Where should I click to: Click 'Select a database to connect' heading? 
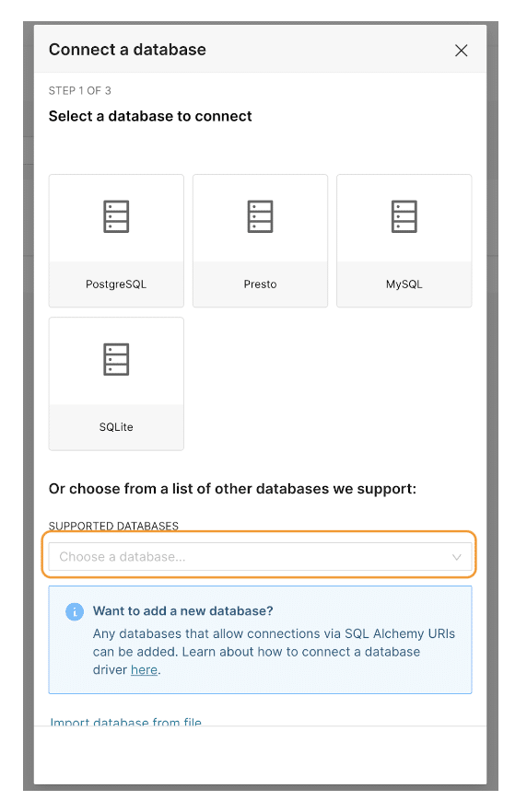tap(150, 116)
